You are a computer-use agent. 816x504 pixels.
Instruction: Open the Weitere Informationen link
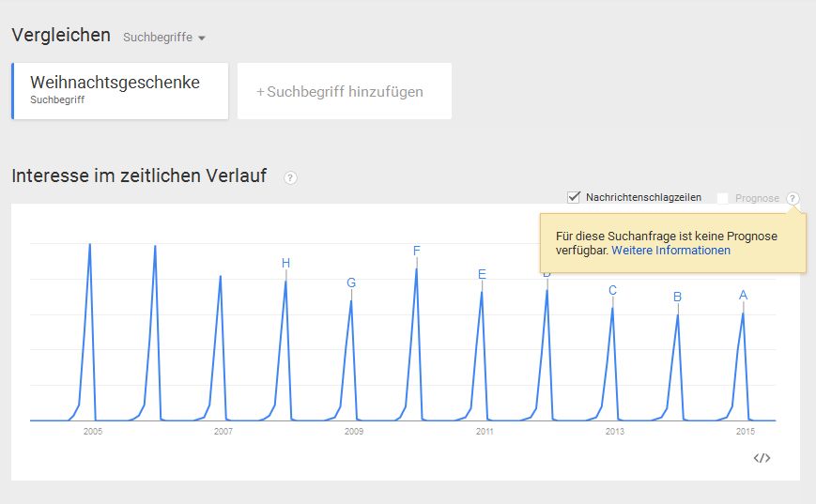(670, 251)
